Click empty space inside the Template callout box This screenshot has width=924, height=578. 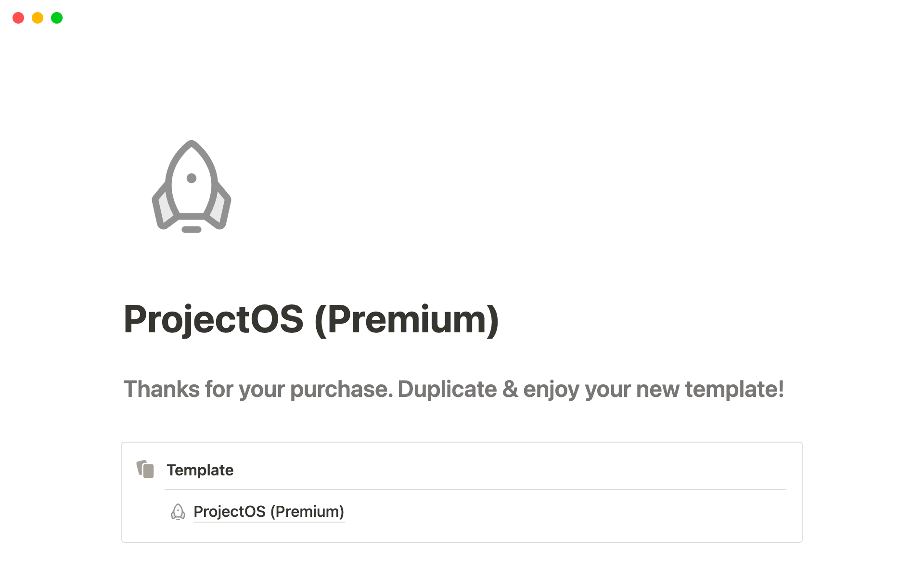click(x=577, y=515)
